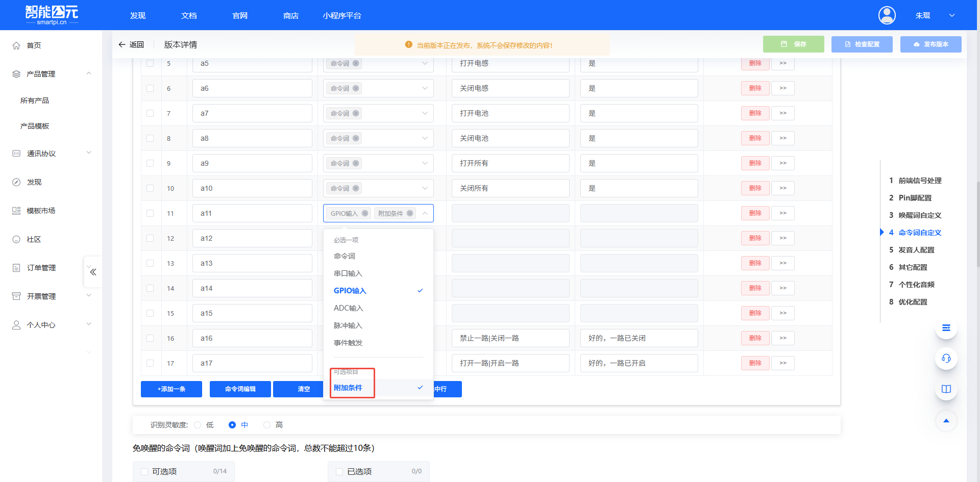Open the 小程序平台 menu item
Screen dimensions: 980x482
tap(342, 15)
